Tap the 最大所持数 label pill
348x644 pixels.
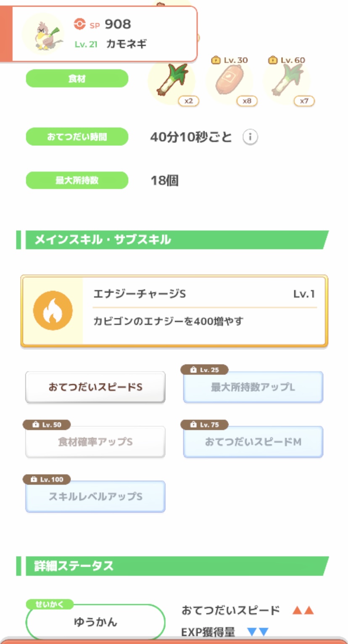[77, 180]
